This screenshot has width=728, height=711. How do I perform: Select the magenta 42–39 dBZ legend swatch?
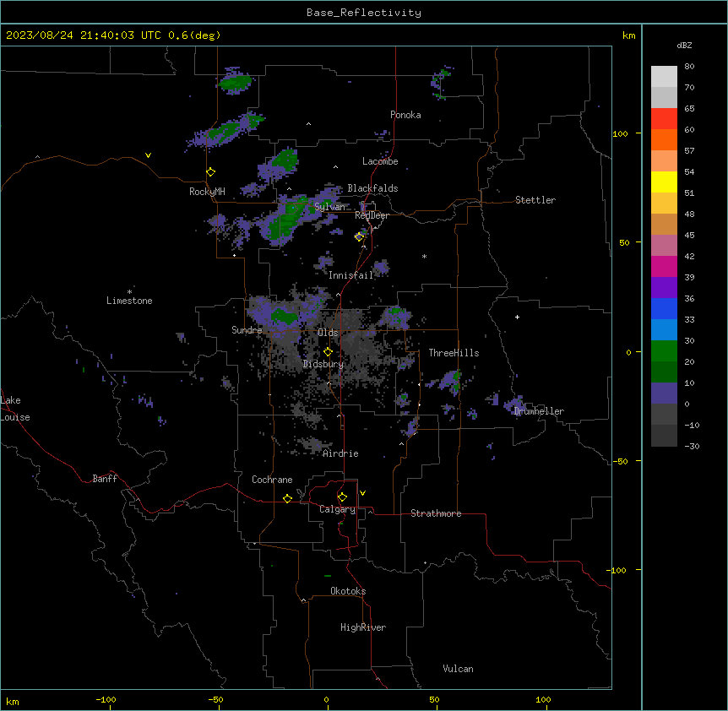click(x=664, y=266)
